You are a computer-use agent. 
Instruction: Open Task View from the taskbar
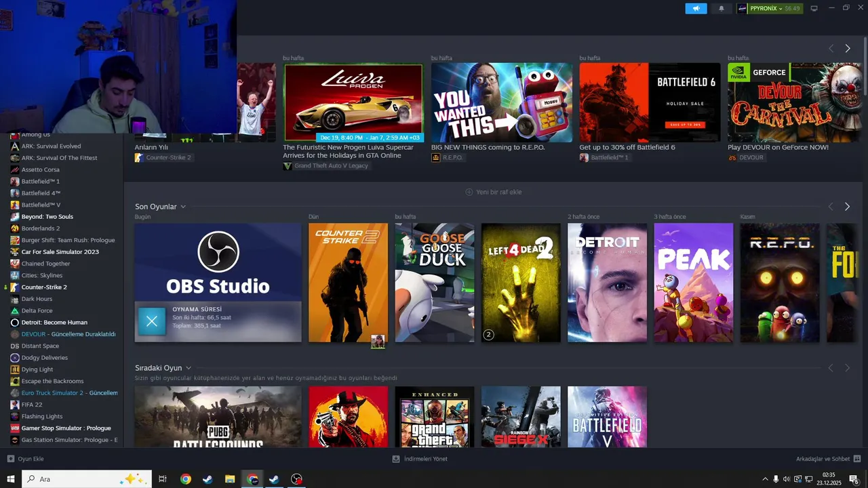(x=163, y=479)
